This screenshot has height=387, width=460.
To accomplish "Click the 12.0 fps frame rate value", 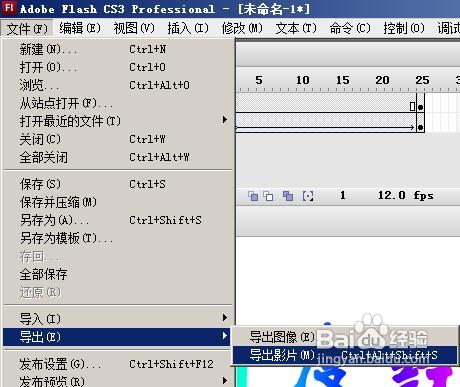I will click(406, 195).
